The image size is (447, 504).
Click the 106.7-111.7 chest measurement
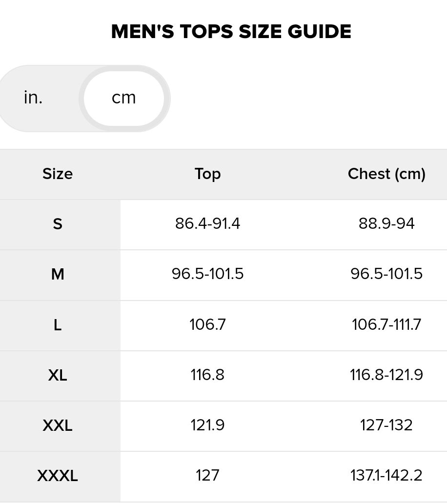pos(386,324)
